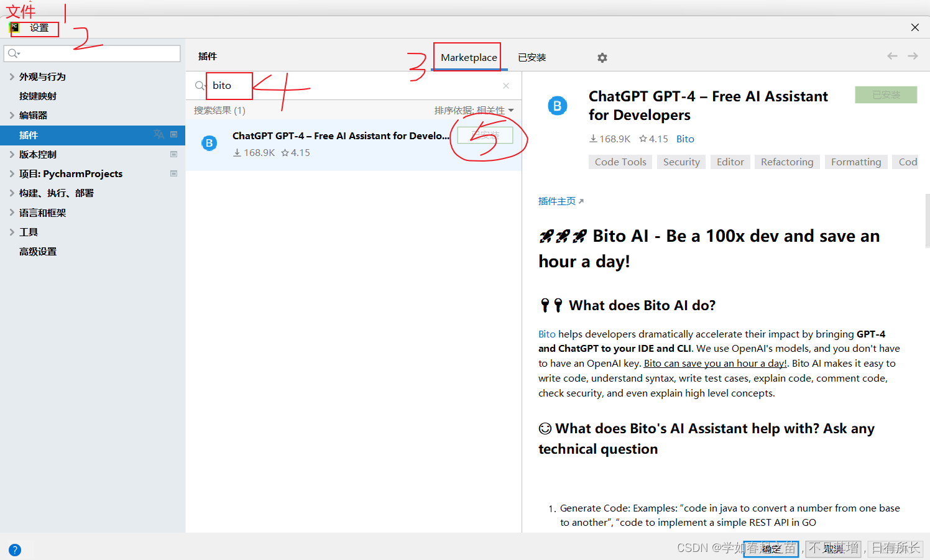Click the plugin description scrollbar
The width and height of the screenshot is (930, 560).
[928, 221]
